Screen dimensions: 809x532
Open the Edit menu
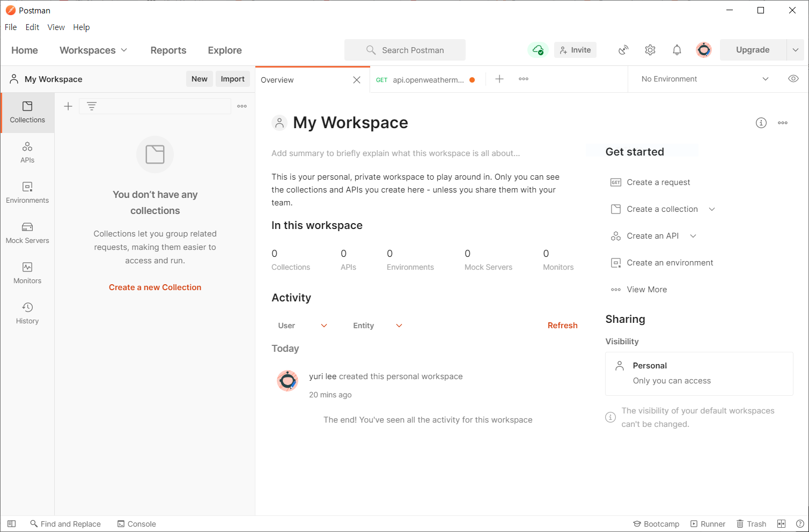click(32, 27)
